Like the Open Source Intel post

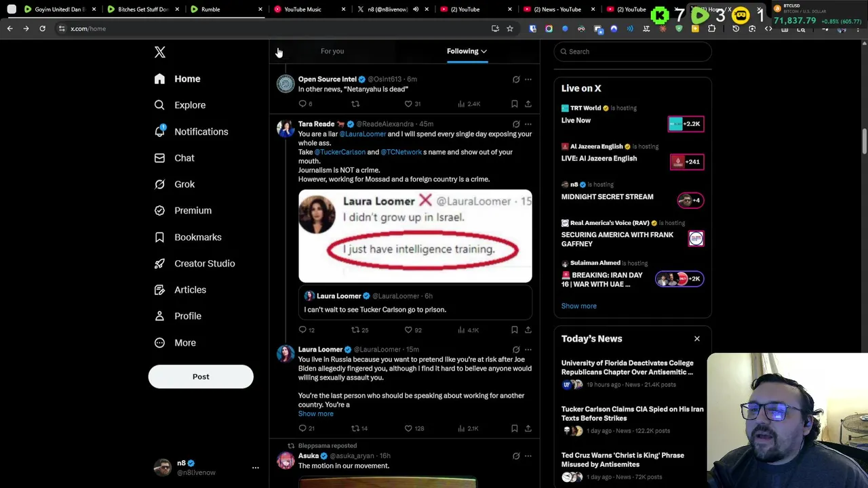408,104
